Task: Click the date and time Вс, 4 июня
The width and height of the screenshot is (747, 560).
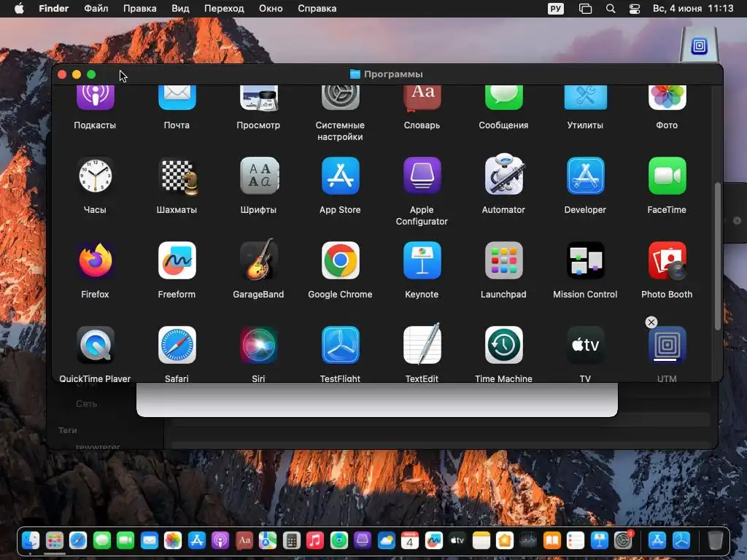Action: [x=693, y=9]
